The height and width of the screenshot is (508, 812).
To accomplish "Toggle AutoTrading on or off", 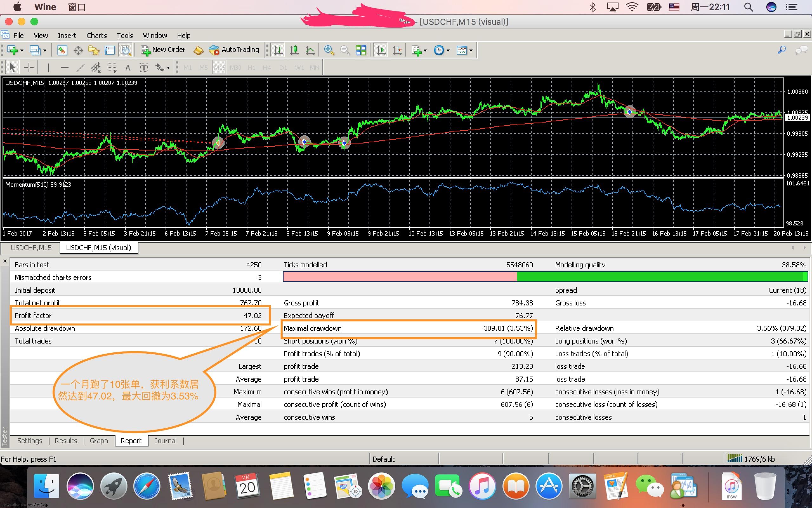I will (234, 50).
